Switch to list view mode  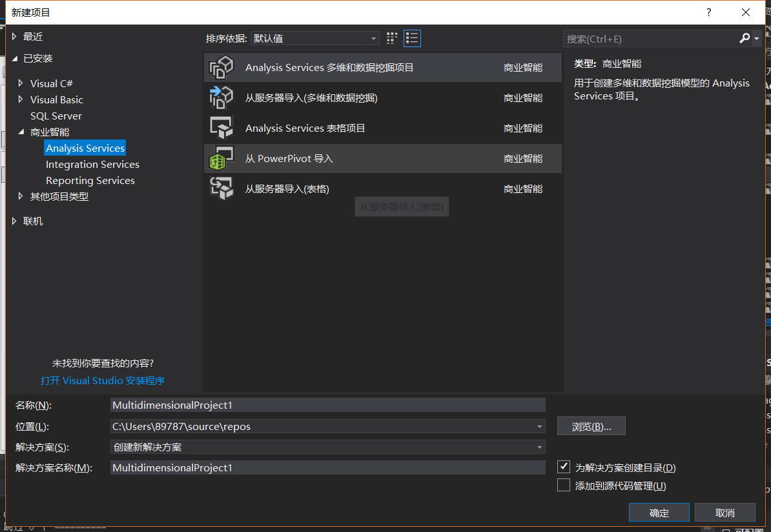click(x=412, y=38)
